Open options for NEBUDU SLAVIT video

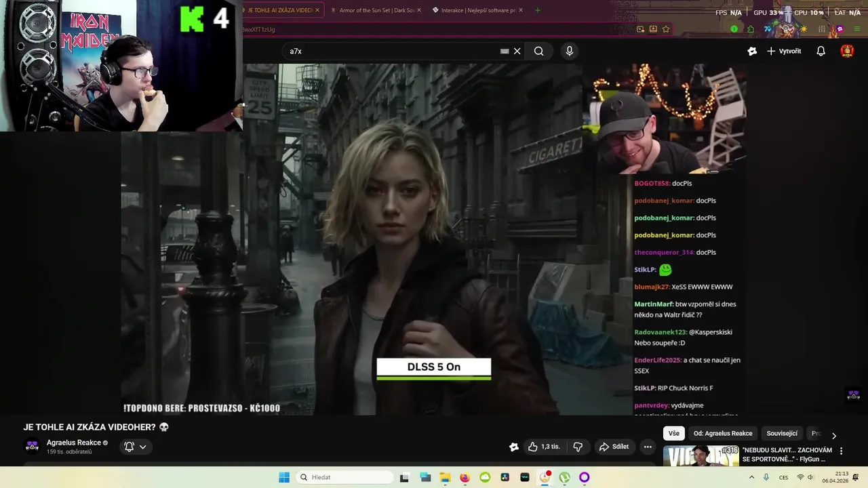tap(841, 451)
